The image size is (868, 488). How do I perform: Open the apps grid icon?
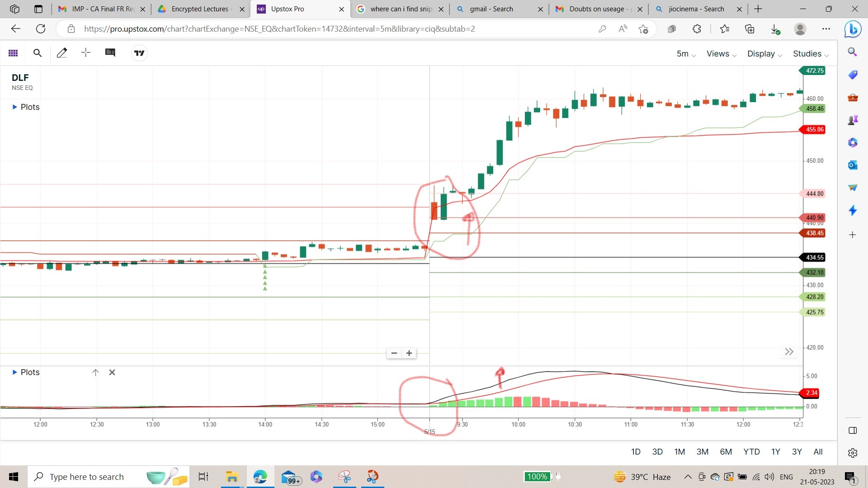coord(13,53)
